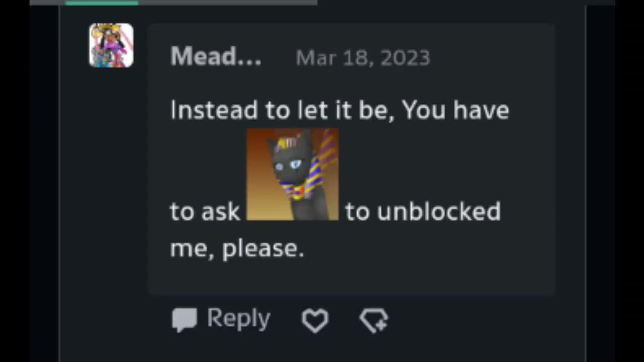Click the words 'You have' in the comment
Screen dimensions: 644x362
[x=456, y=110]
